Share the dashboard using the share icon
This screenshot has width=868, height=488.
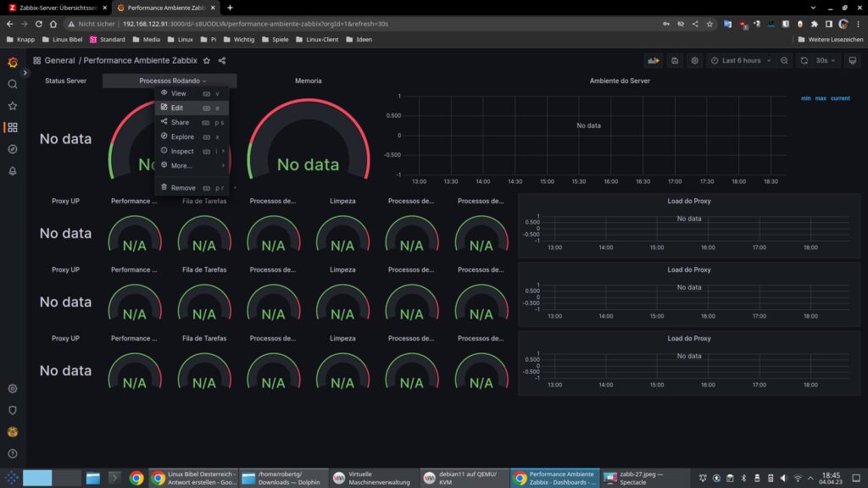tap(222, 60)
